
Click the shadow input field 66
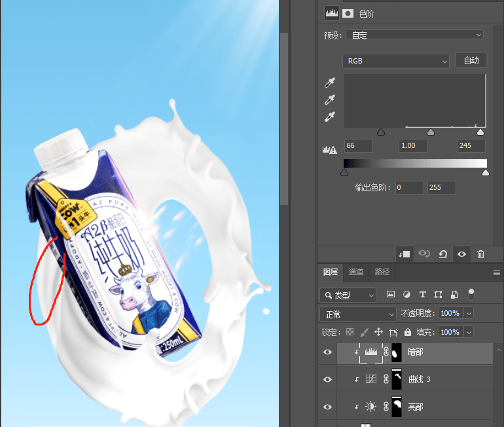click(359, 145)
